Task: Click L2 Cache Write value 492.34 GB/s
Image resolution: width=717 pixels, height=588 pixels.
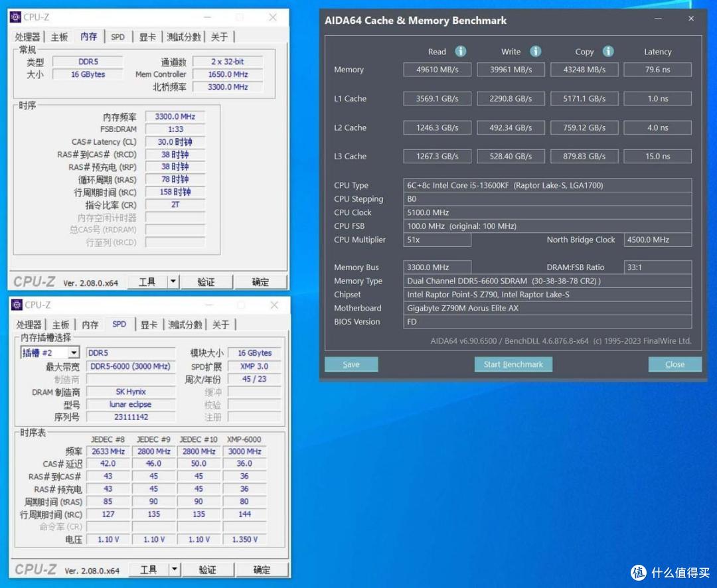Action: pos(511,127)
